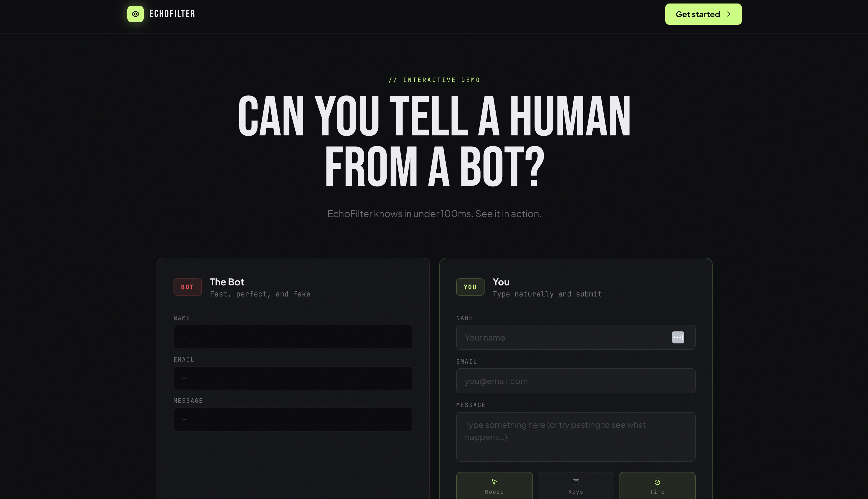Click the Mouse cursor icon
This screenshot has height=499, width=868.
click(x=494, y=482)
